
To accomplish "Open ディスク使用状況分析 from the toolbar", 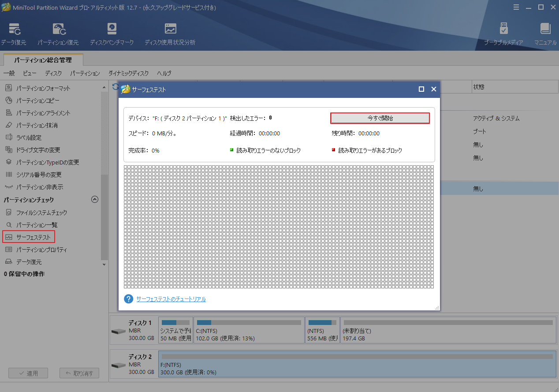I will point(170,33).
